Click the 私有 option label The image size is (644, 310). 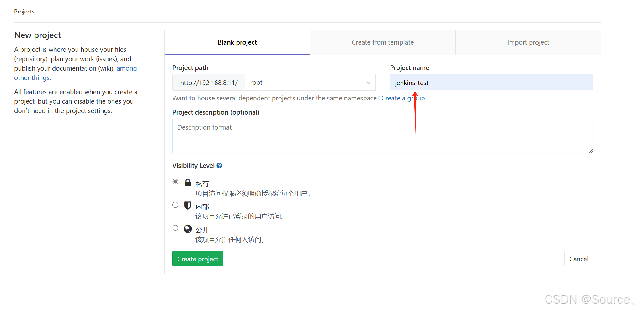pyautogui.click(x=202, y=184)
